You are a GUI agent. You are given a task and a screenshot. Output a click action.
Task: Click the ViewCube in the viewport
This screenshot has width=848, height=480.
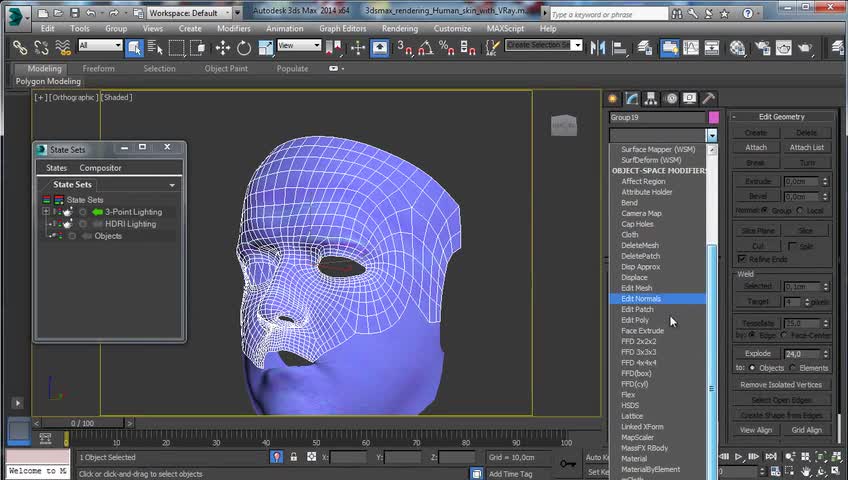tap(564, 125)
